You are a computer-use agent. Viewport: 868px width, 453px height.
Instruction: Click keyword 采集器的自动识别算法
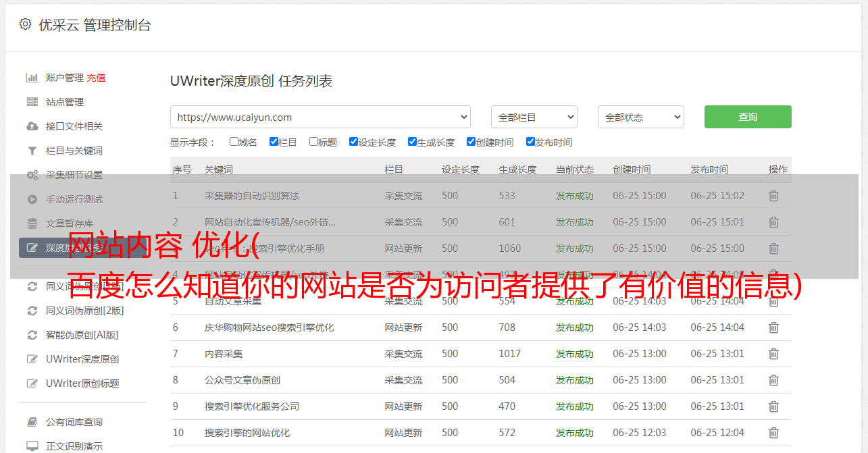(252, 196)
